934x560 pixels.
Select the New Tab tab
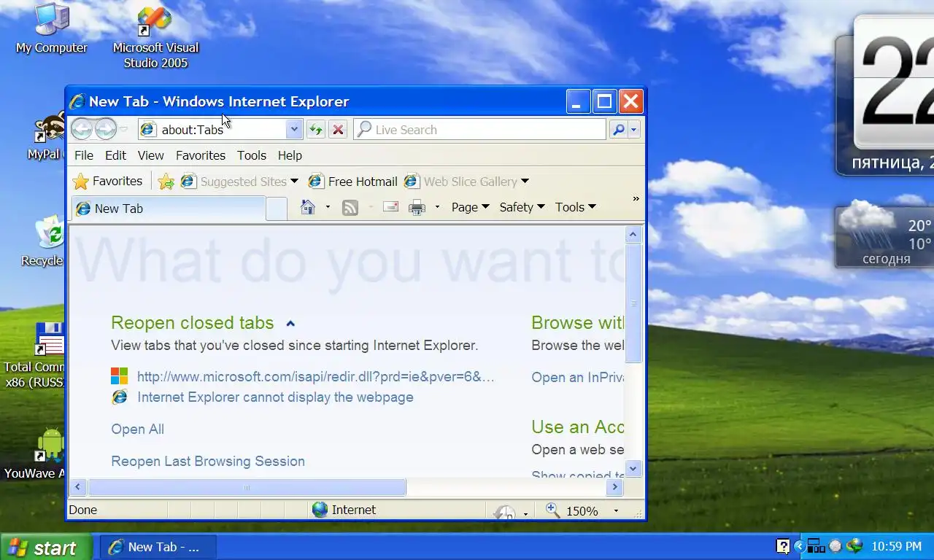(169, 209)
